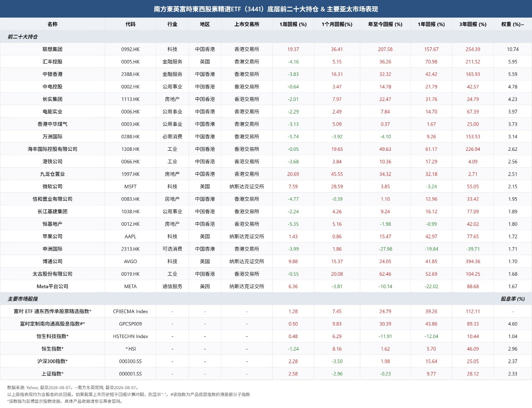
Task: Click the 3年回报 (%) column header
Action: 473,24
